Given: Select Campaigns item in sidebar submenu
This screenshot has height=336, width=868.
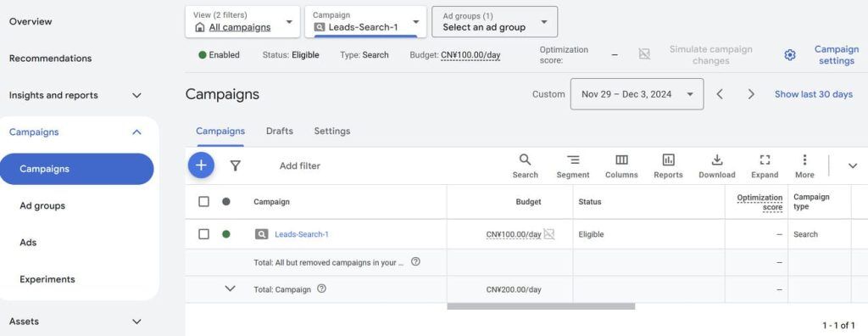Looking at the screenshot, I should coord(77,169).
